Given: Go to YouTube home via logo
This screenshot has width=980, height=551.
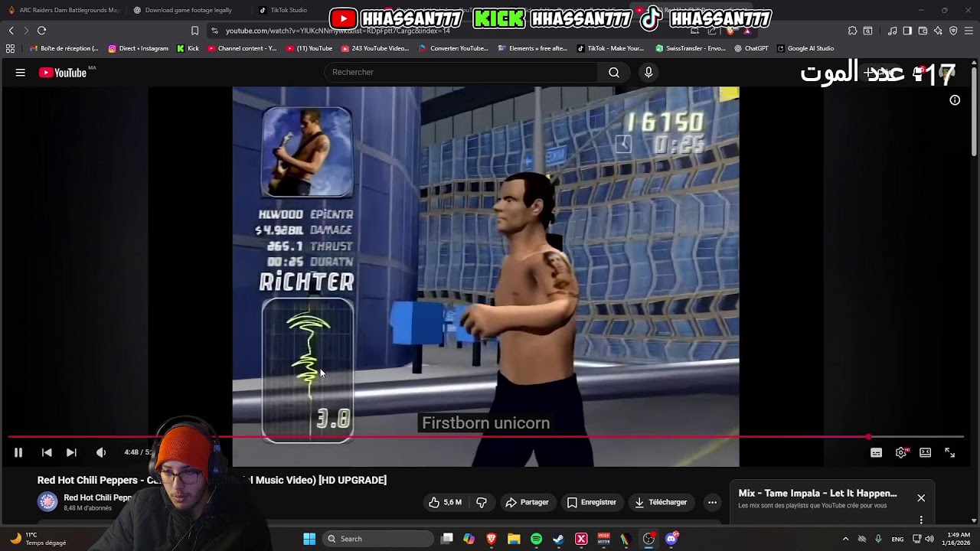Looking at the screenshot, I should (x=63, y=73).
